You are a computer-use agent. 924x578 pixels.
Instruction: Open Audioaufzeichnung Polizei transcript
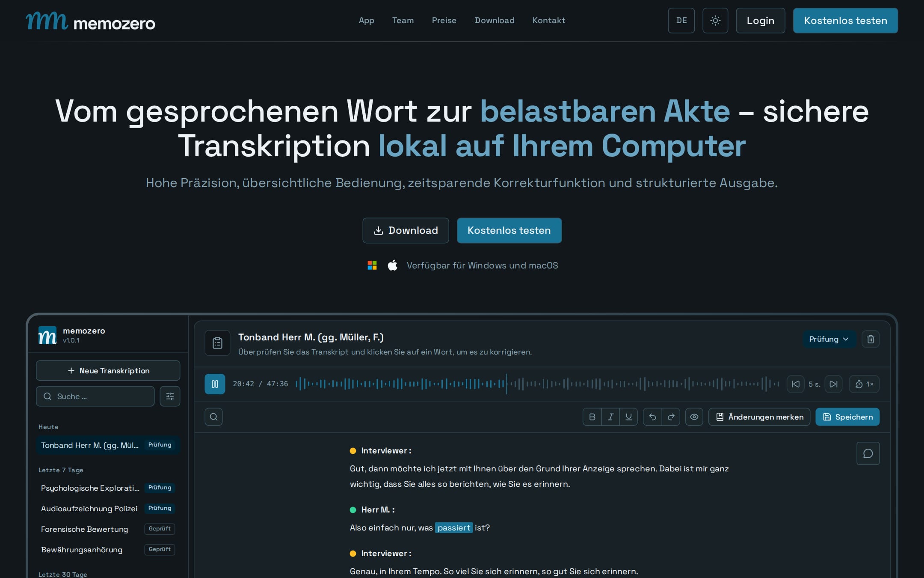pyautogui.click(x=108, y=508)
